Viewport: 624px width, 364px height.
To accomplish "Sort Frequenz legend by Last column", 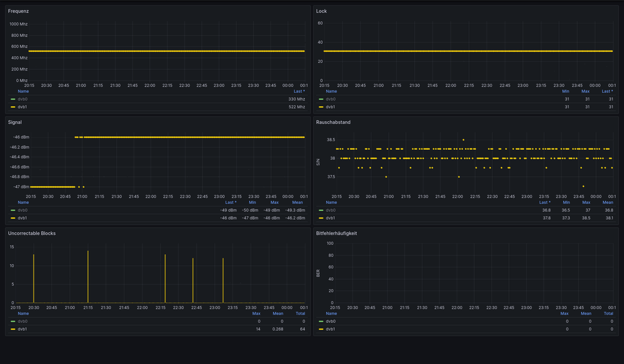I will coord(299,91).
